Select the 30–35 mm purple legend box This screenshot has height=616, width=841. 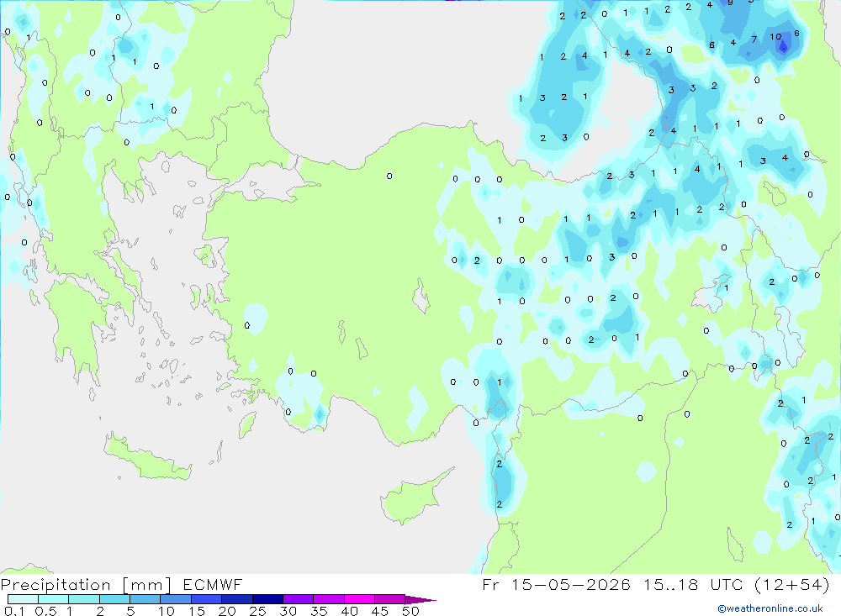point(299,599)
